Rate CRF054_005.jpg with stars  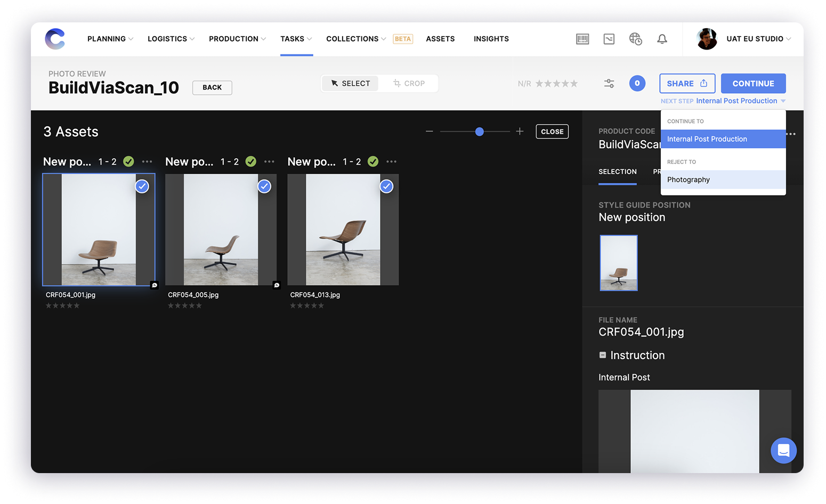click(185, 306)
